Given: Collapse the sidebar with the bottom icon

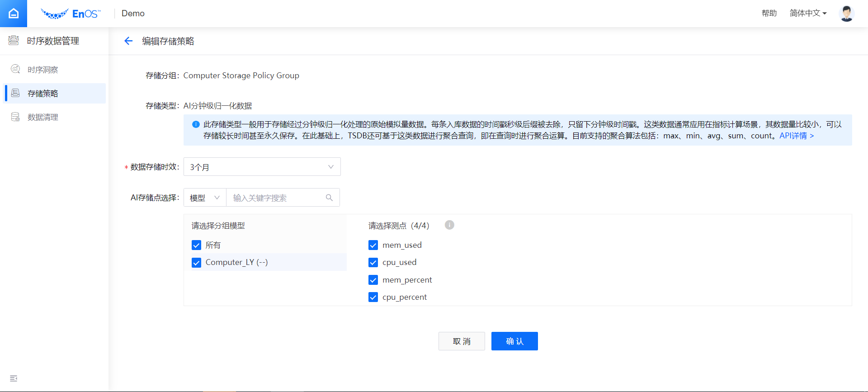Looking at the screenshot, I should point(14,378).
